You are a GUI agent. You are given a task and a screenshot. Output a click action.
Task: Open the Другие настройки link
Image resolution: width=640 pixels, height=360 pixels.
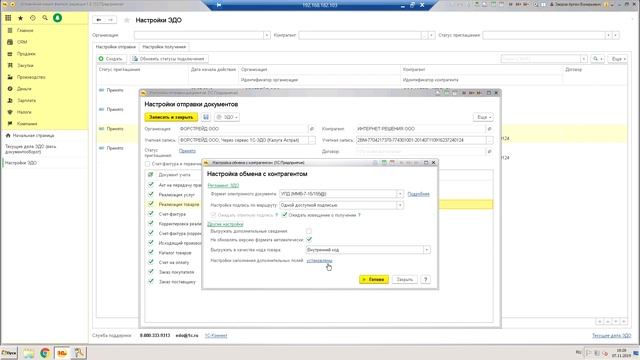(x=225, y=224)
